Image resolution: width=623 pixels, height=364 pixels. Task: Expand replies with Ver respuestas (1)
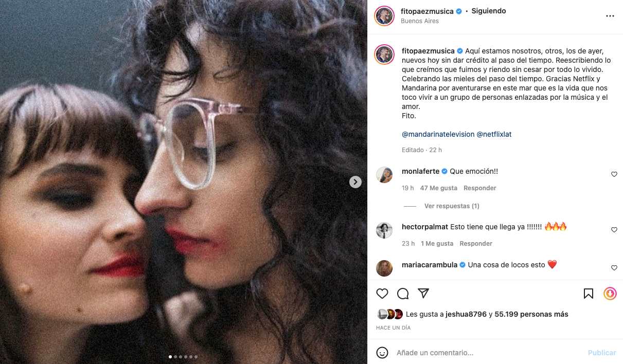451,206
